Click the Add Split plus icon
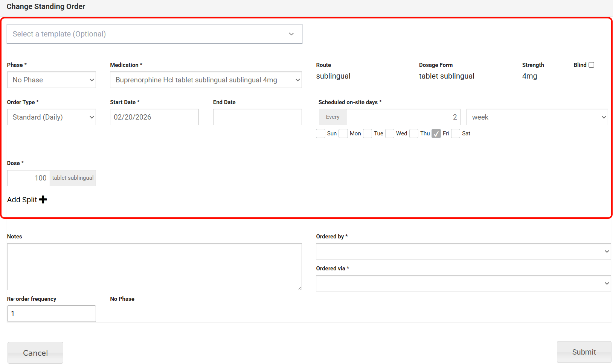This screenshot has height=364, width=613. pyautogui.click(x=43, y=200)
